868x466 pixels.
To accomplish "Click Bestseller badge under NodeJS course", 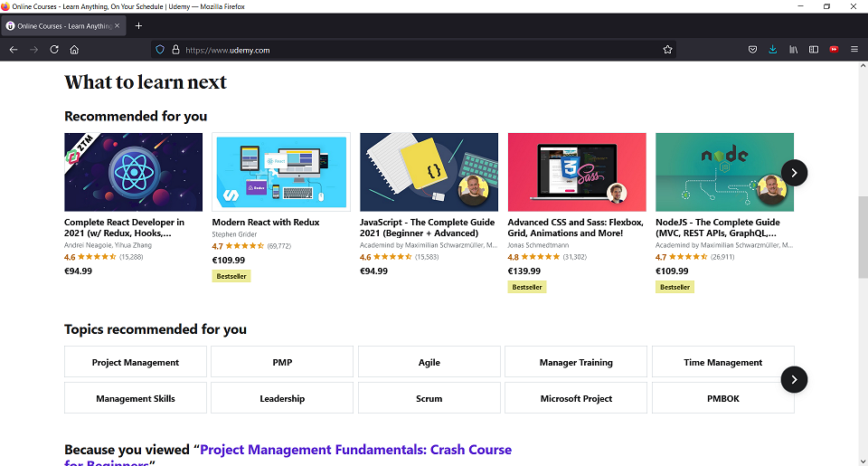I will 675,287.
